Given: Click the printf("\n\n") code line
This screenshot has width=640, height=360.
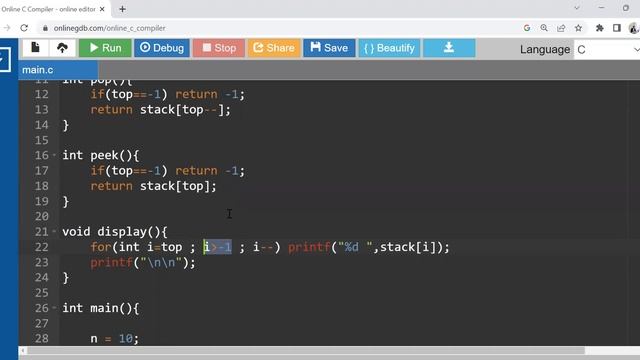Looking at the screenshot, I should (x=143, y=262).
